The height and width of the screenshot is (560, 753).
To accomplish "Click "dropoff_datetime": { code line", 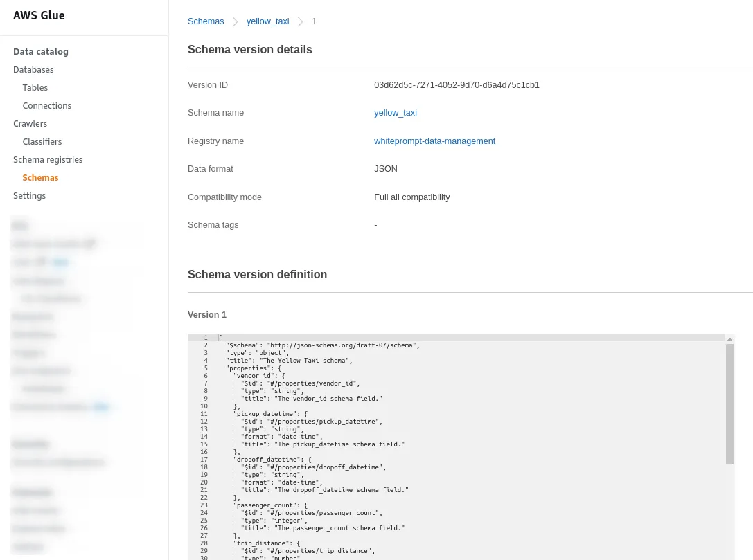I will (272, 459).
